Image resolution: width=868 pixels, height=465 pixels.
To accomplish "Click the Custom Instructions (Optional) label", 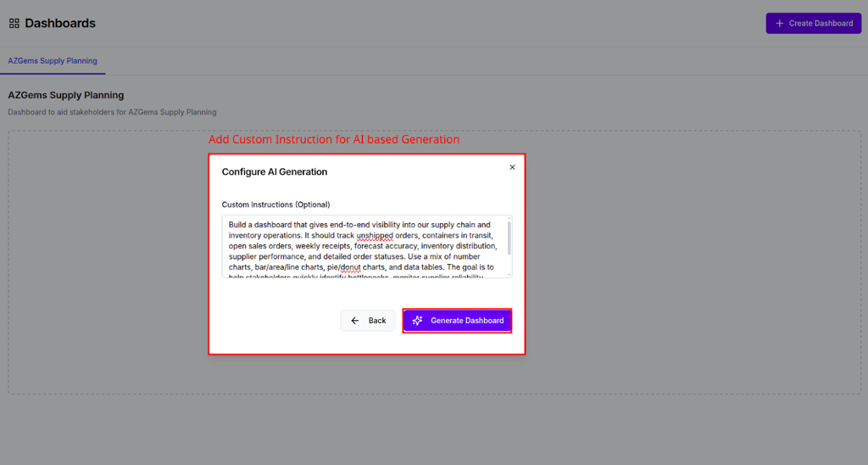I will click(275, 204).
